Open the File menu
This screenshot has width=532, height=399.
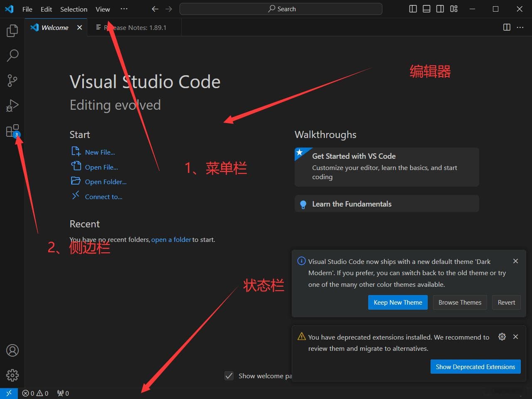27,9
